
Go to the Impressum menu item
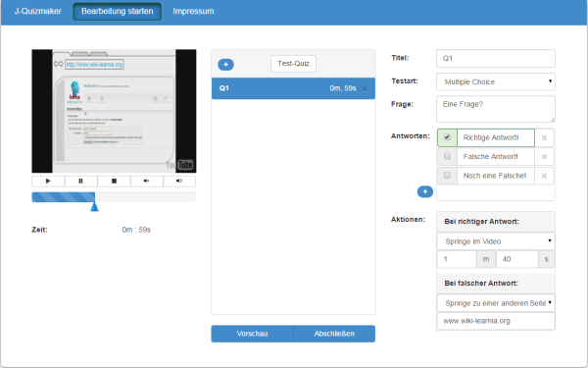[x=193, y=11]
